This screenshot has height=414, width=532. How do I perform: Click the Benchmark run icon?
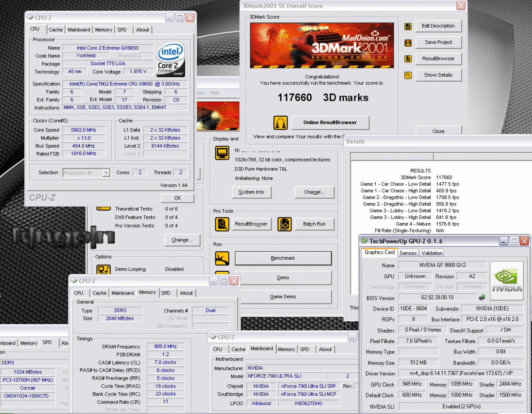point(222,258)
